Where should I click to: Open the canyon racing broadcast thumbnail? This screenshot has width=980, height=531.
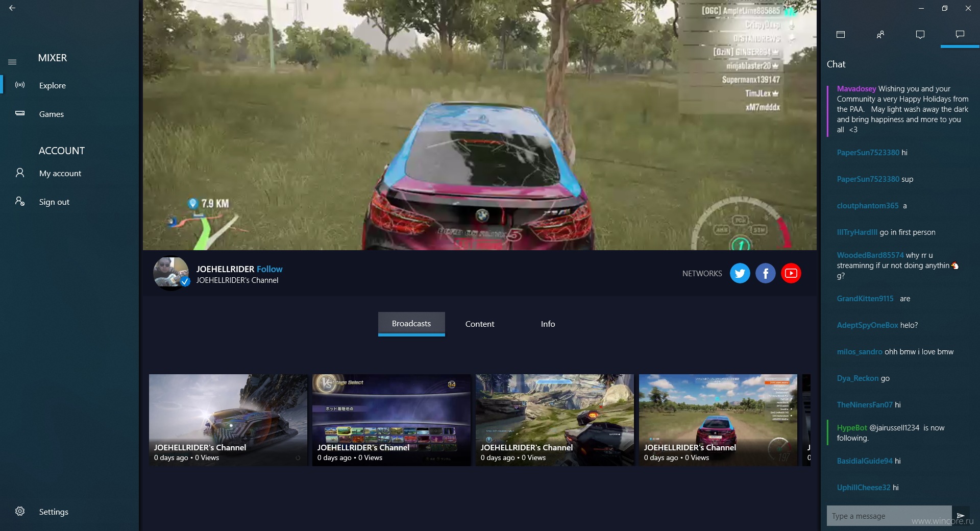point(555,420)
